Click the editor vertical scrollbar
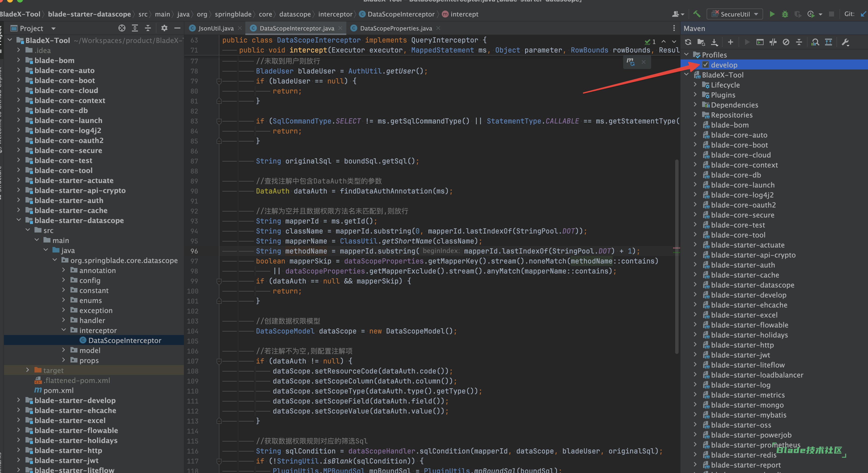This screenshot has height=473, width=868. click(x=676, y=256)
